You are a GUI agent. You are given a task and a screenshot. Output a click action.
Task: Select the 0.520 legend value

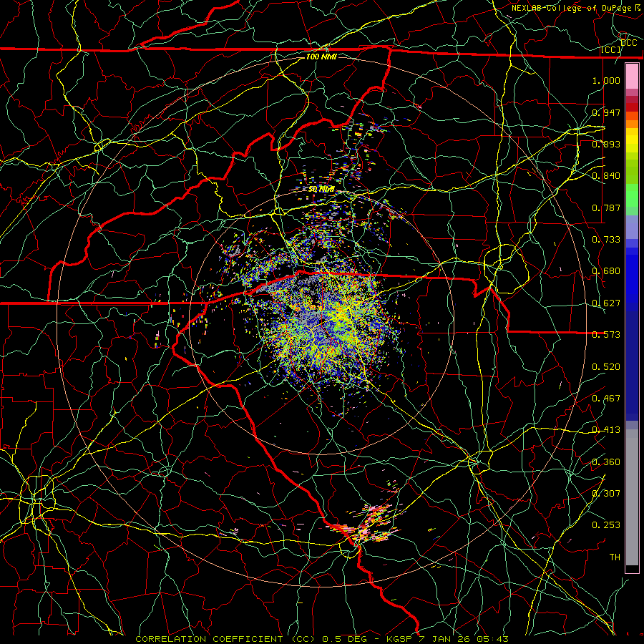pyautogui.click(x=606, y=367)
